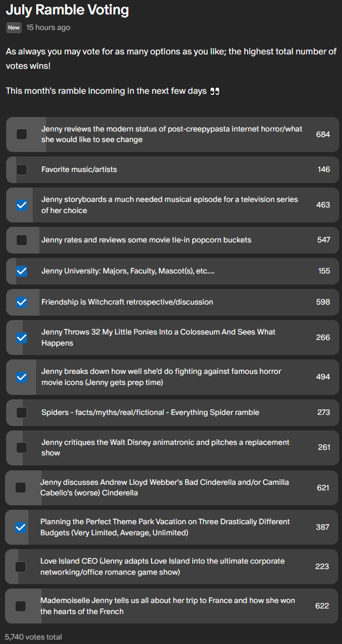
Task: Check the post-creepypasta internet horror option
Action: point(21,134)
